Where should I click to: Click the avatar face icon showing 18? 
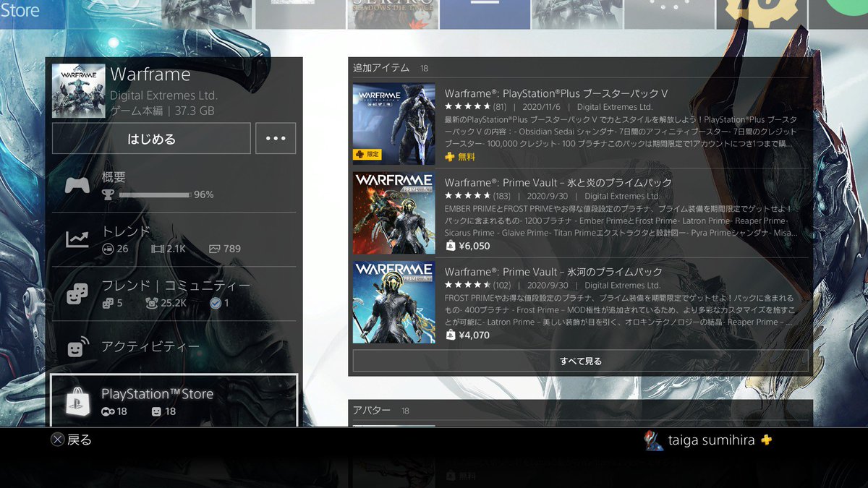(x=156, y=411)
